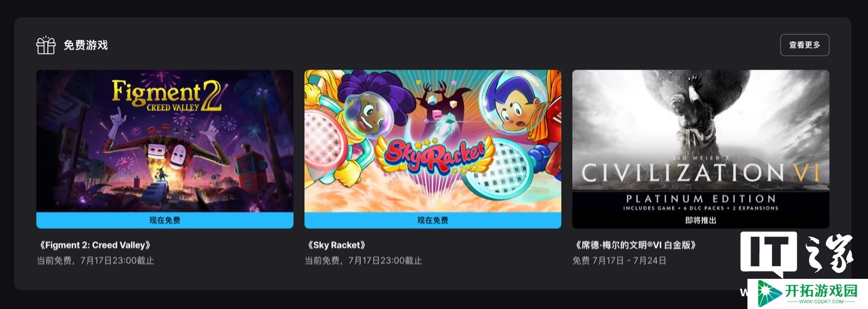
Task: Click the Civilization VI dates 免费 7月17日 - 7月24日
Action: pos(619,261)
